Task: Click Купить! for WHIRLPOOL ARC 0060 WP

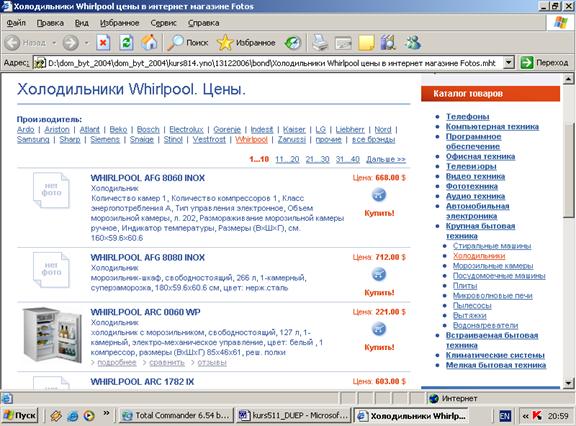Action: 379,347
